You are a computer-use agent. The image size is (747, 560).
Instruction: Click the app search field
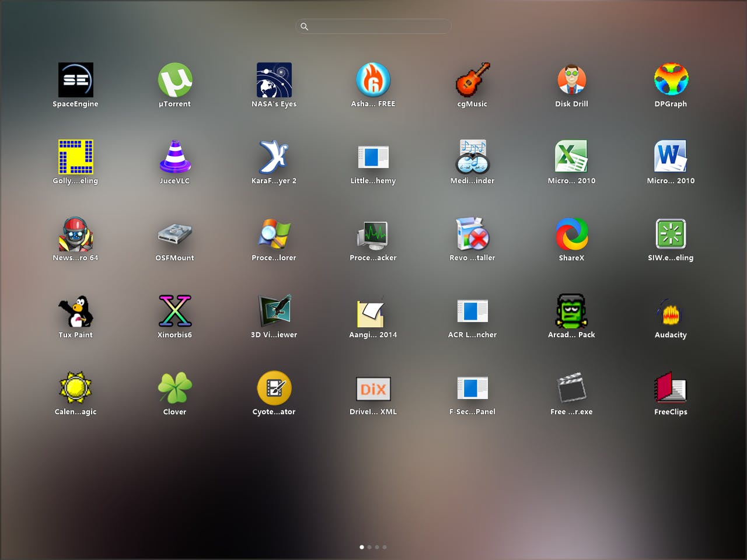[x=373, y=26]
